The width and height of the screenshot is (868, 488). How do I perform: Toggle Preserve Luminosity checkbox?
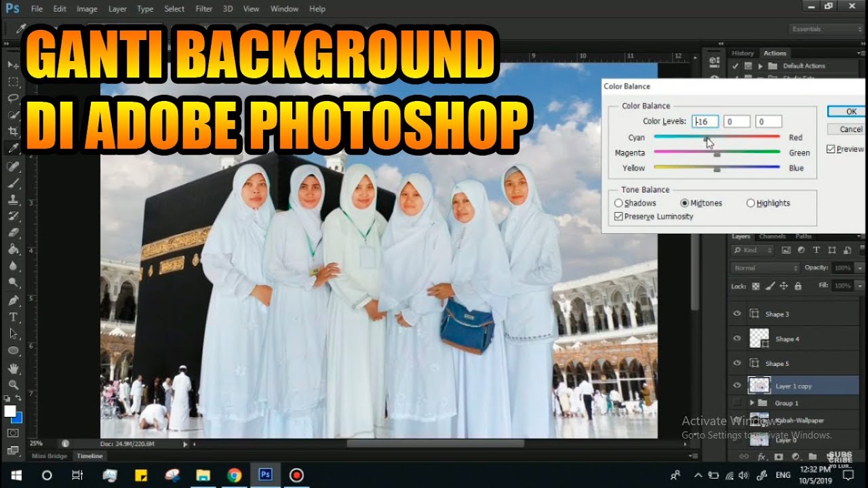[x=618, y=216]
